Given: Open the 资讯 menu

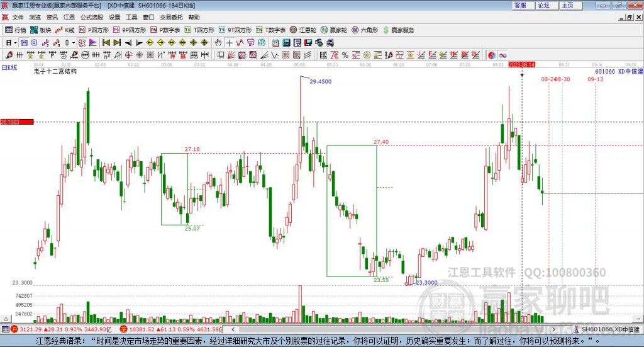Looking at the screenshot, I should point(52,17).
